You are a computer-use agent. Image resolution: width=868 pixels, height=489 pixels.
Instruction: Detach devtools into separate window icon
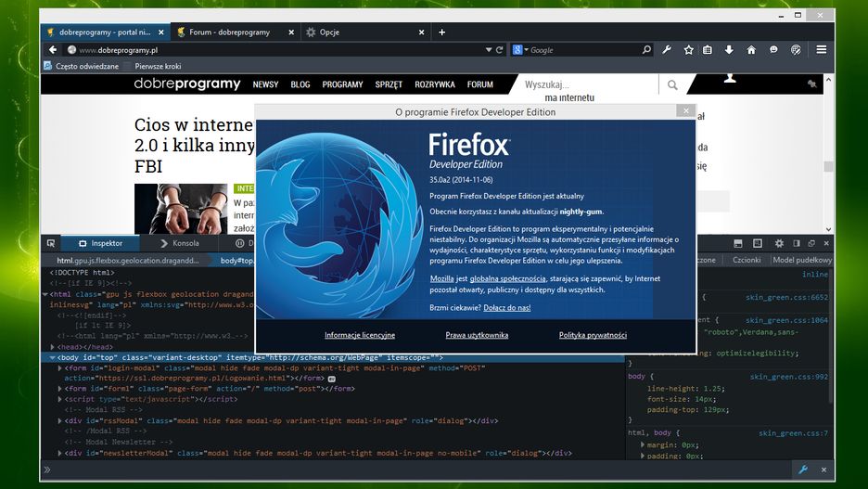click(811, 243)
